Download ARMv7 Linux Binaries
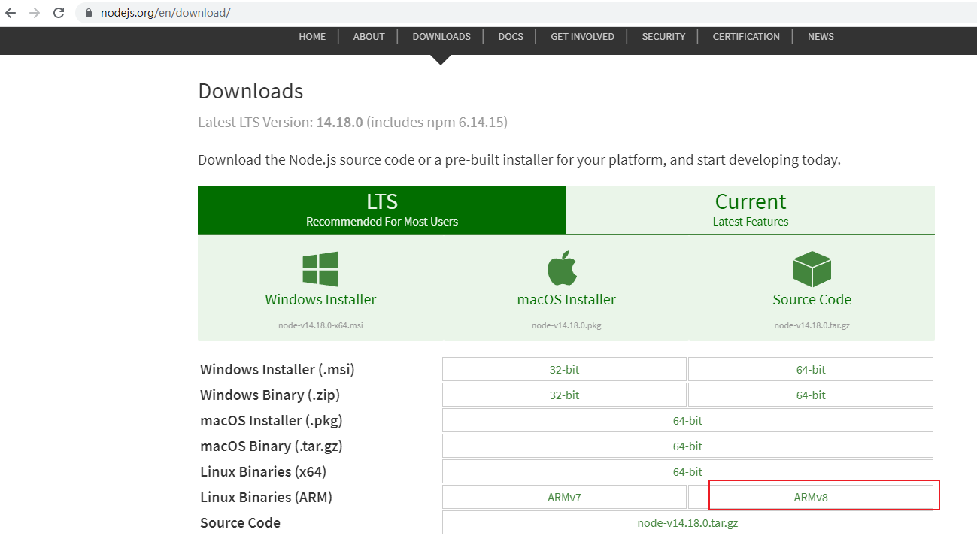 tap(564, 497)
